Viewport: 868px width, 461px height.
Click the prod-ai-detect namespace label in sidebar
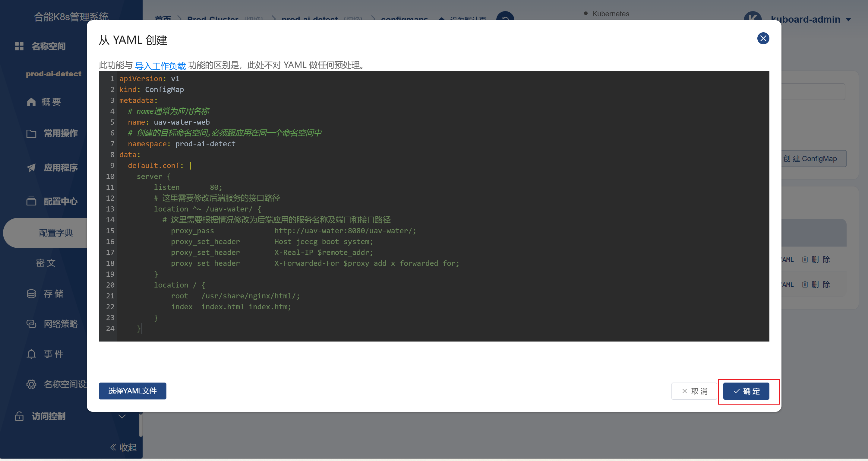pyautogui.click(x=54, y=74)
